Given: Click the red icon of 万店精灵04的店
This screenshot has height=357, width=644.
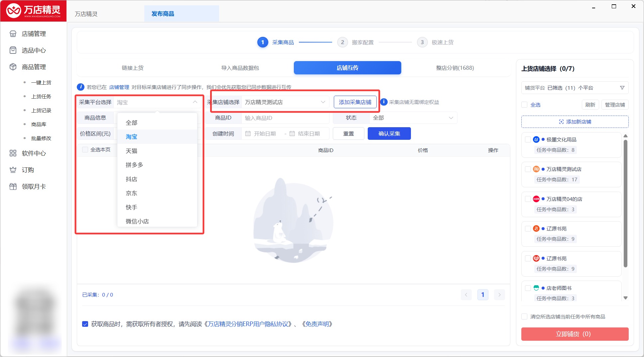Looking at the screenshot, I should click(536, 199).
